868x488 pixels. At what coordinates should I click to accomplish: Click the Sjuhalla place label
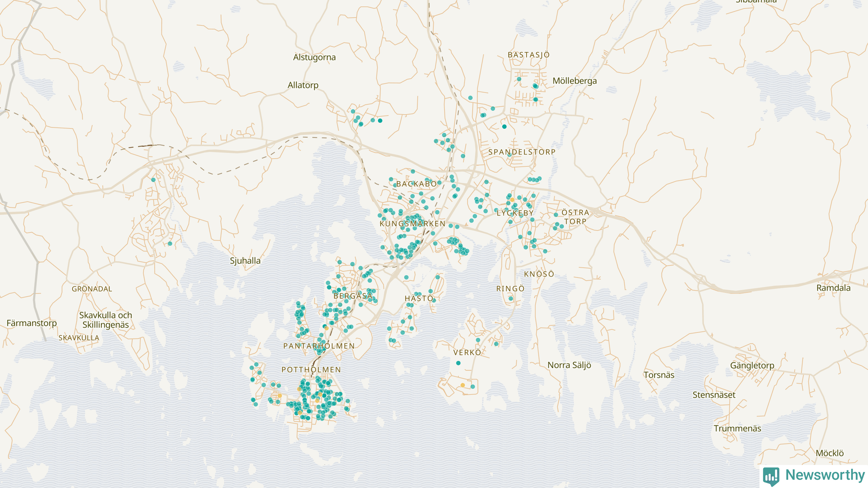[245, 261]
